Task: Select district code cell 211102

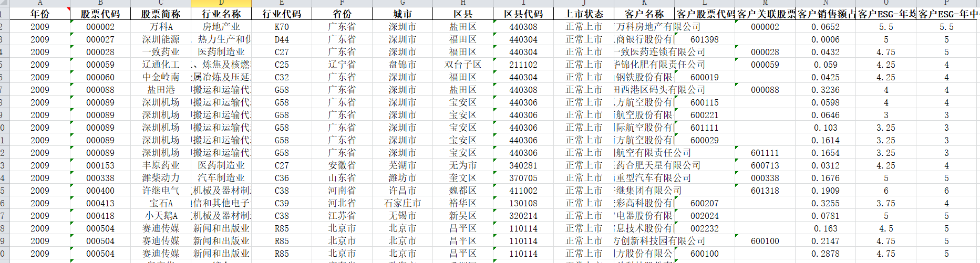Action: click(x=523, y=65)
